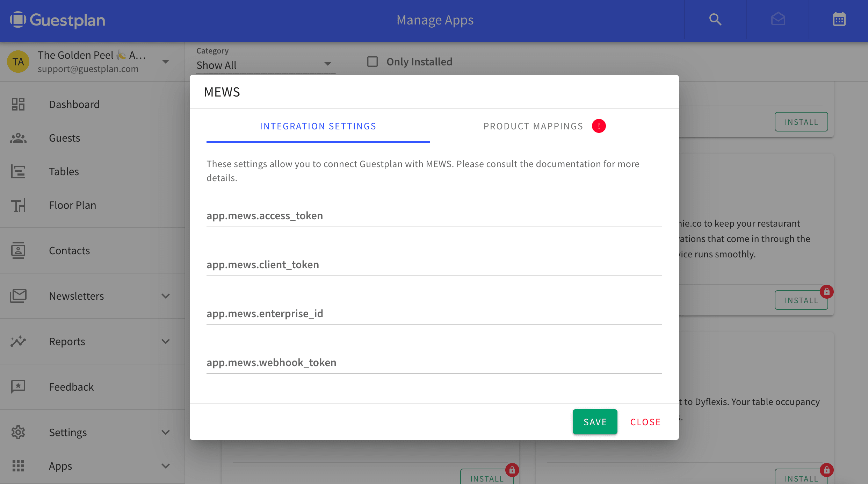Expand the Golden Peel account switcher arrow
This screenshot has height=484, width=868.
166,62
